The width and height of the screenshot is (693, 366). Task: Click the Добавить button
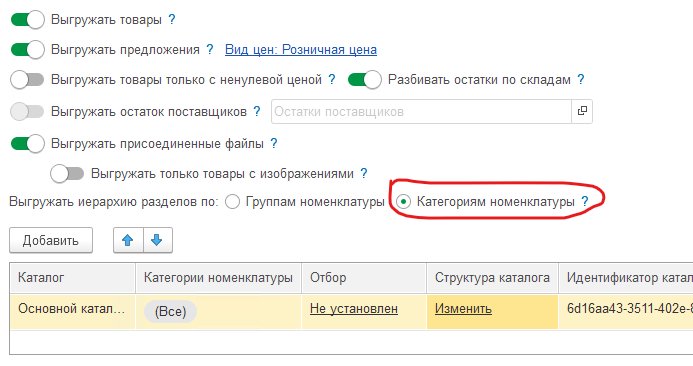pyautogui.click(x=51, y=240)
